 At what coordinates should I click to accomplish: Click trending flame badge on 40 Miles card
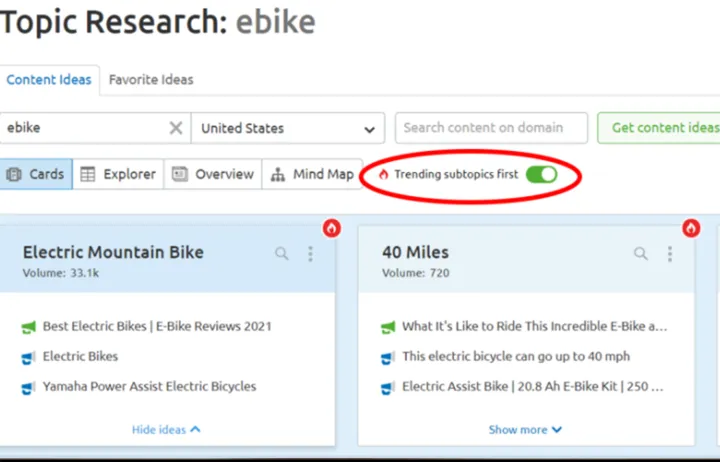pos(691,228)
